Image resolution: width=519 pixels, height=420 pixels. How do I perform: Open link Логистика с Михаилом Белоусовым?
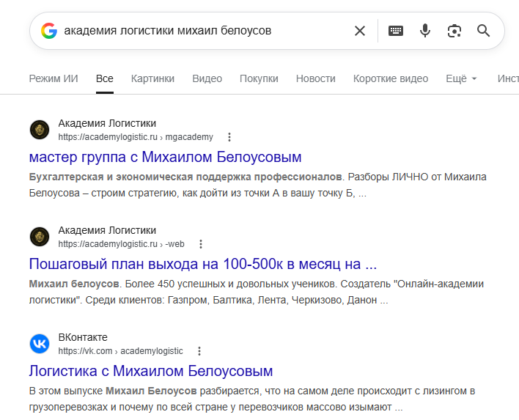151,371
